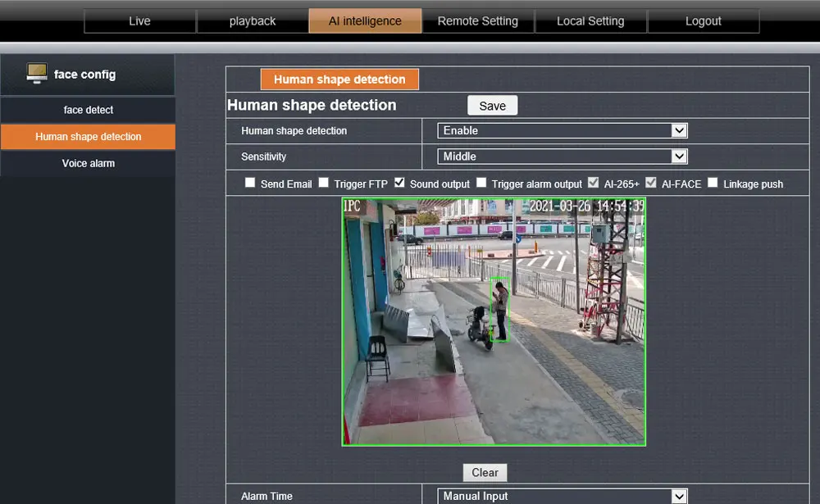Screen dimensions: 820x504
Task: Toggle the Linkage push checkbox
Action: click(713, 183)
